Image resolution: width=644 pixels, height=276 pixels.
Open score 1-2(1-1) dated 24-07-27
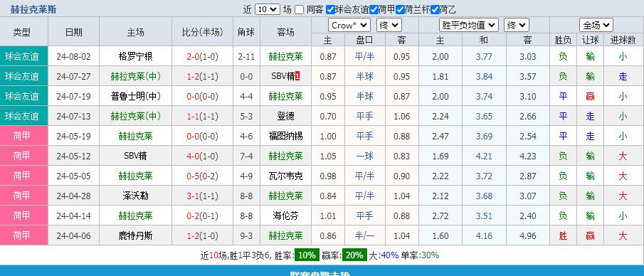(203, 76)
